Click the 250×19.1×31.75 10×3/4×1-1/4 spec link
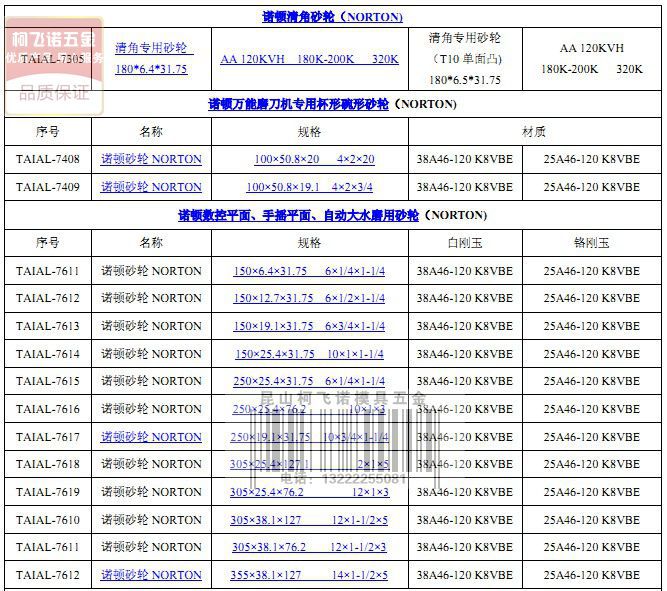 pos(309,437)
